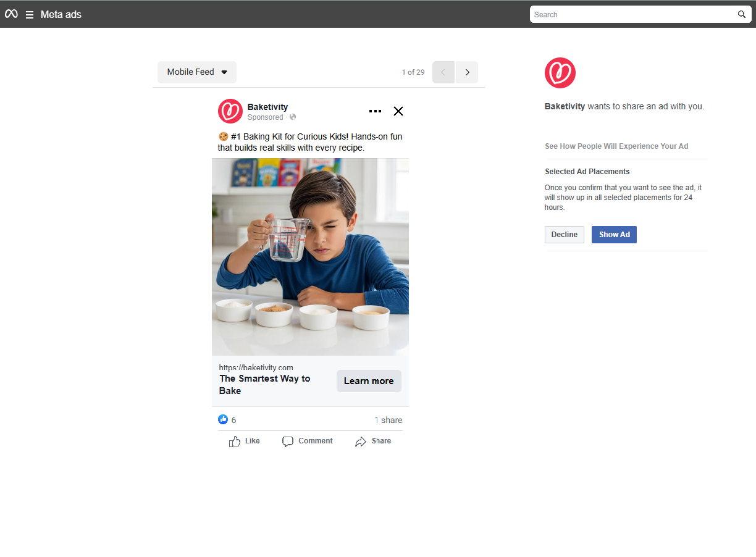Viewport: 756px width, 557px height.
Task: Click See How People Will Experience Your Ad
Action: click(x=616, y=146)
